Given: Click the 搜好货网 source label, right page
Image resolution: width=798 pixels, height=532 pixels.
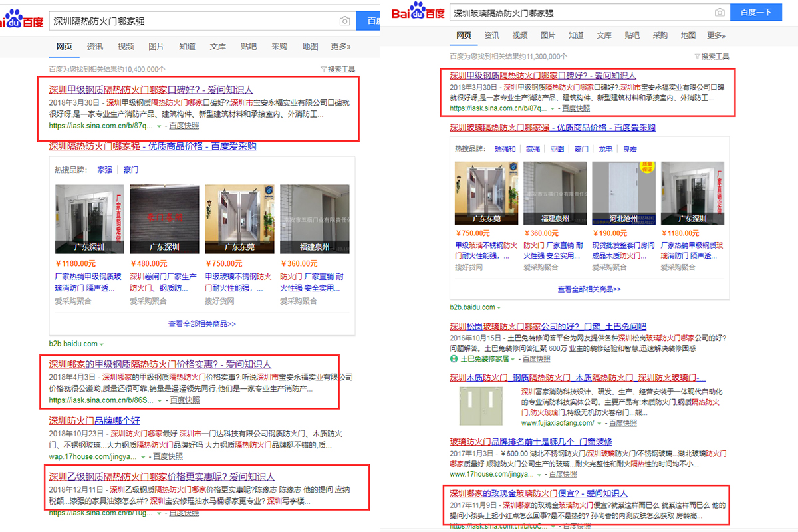Looking at the screenshot, I should [x=469, y=267].
